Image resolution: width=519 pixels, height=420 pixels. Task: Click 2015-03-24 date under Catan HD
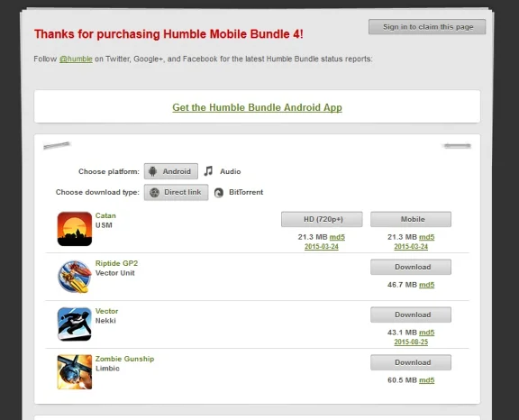322,247
